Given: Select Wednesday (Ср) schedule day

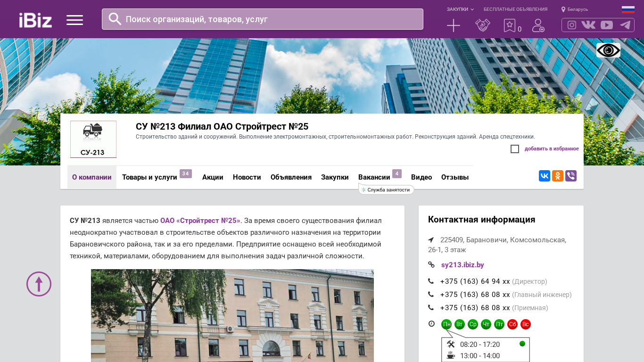Looking at the screenshot, I should coord(473,324).
